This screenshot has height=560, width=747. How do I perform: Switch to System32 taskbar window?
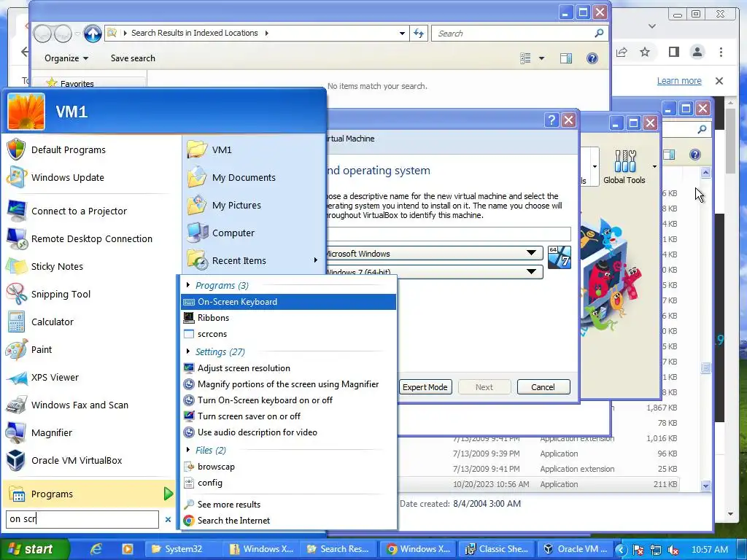coord(182,549)
